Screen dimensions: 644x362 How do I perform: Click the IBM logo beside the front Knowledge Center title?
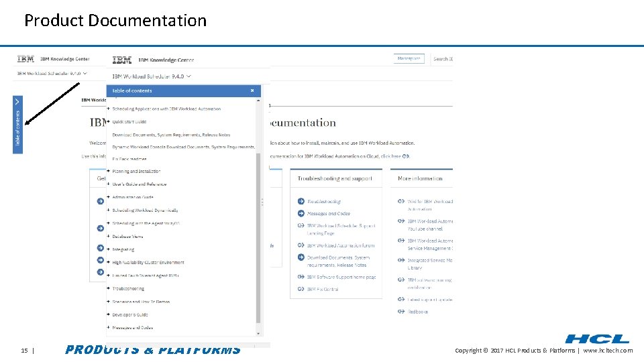(x=122, y=60)
